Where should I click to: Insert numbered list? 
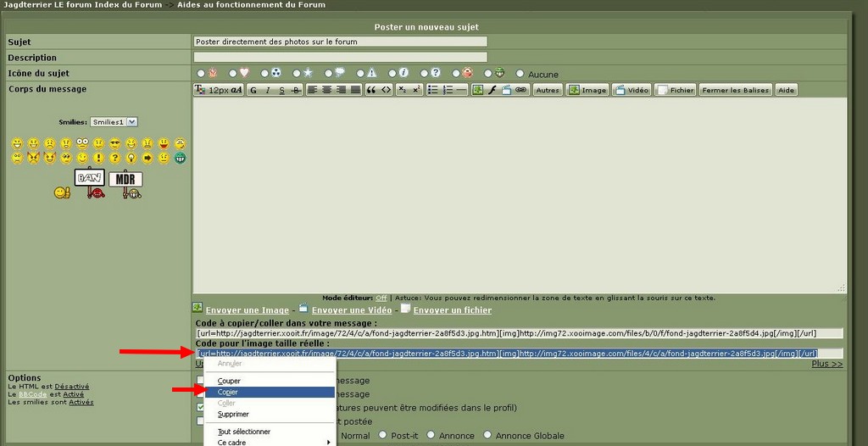pos(448,90)
